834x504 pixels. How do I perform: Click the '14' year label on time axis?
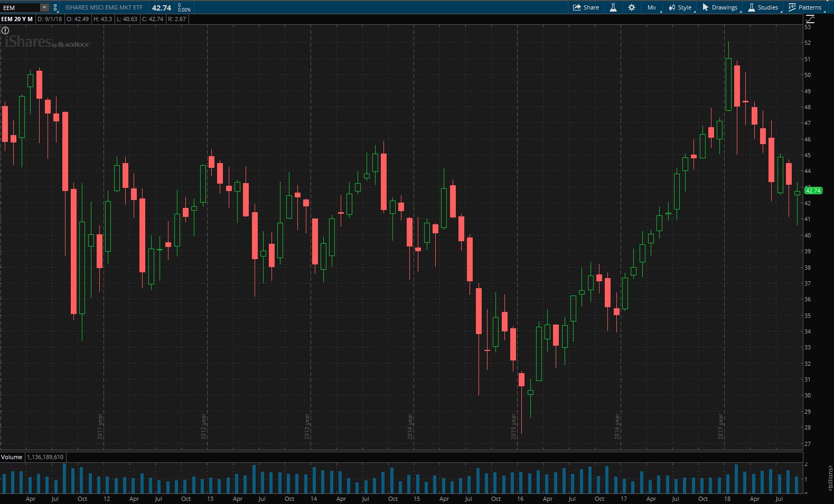(x=314, y=499)
